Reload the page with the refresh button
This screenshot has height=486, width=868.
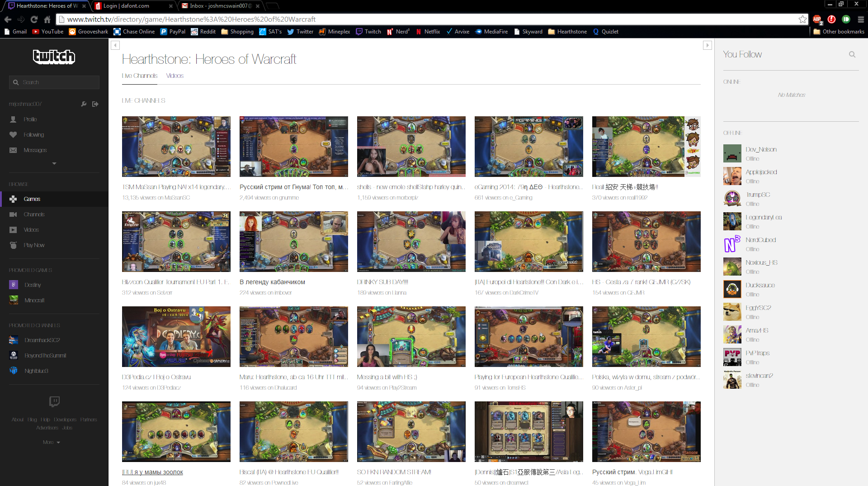pos(34,19)
